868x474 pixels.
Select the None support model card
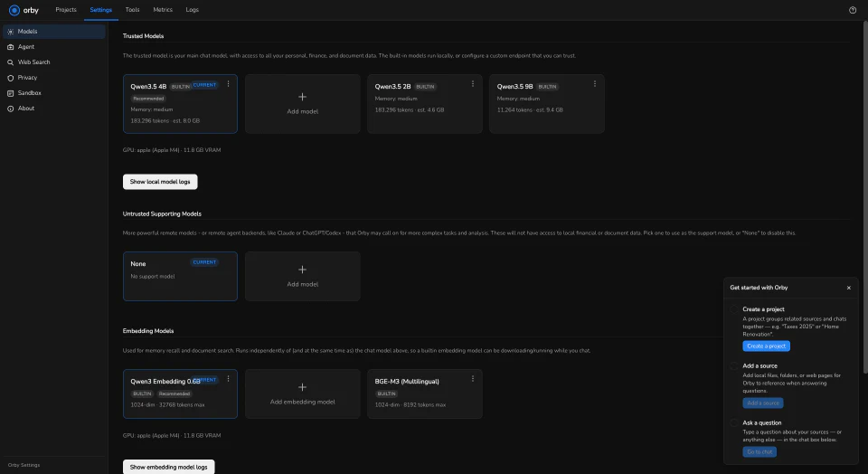[x=180, y=276]
